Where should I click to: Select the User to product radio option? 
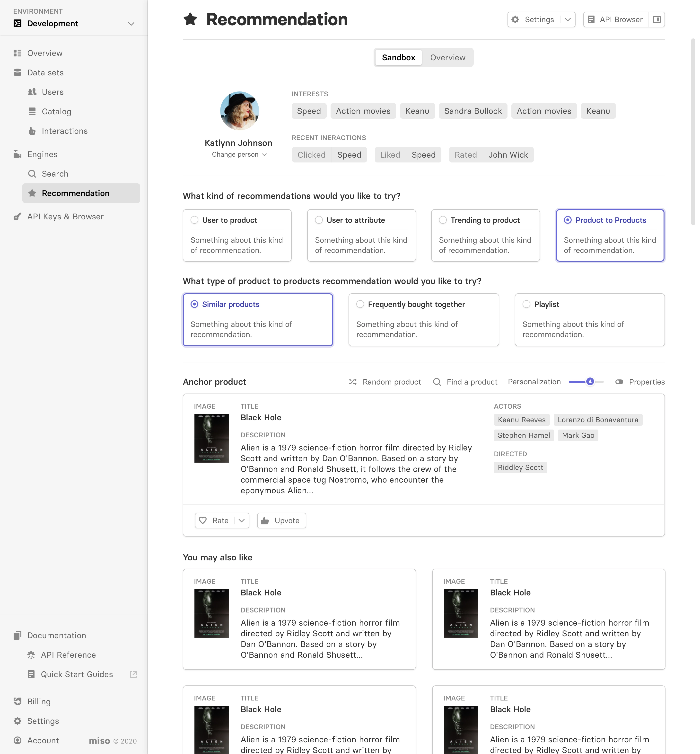194,220
